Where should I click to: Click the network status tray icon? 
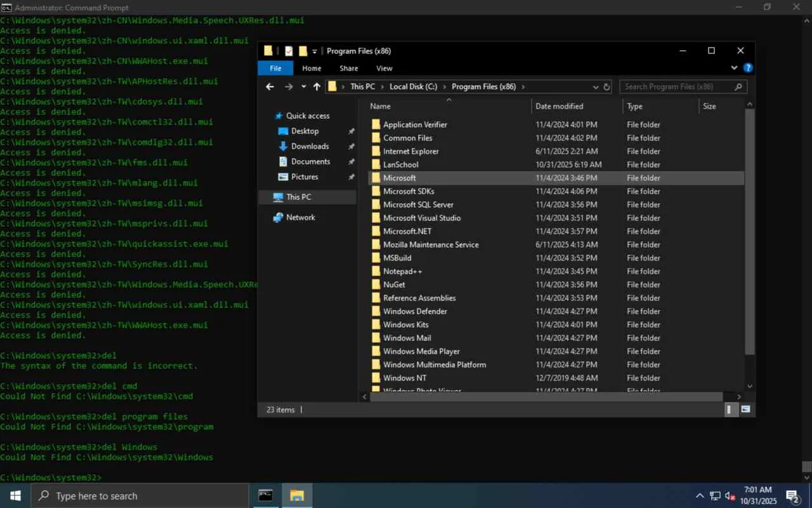click(x=715, y=495)
